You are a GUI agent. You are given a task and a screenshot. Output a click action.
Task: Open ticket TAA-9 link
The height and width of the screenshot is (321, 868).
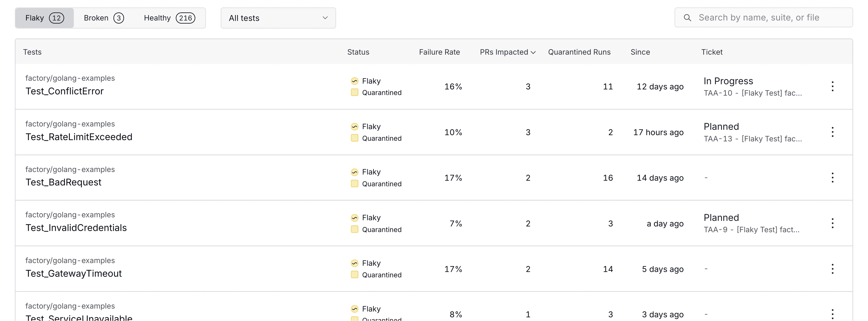click(751, 230)
